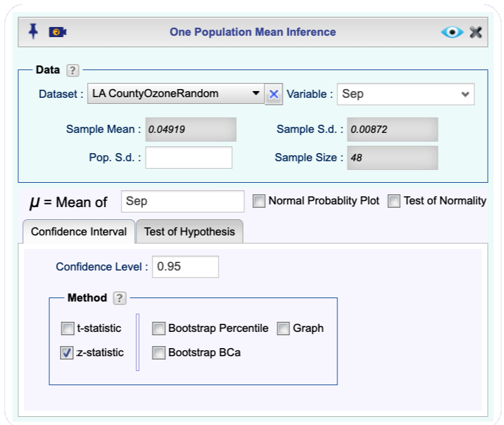
Task: Switch to the Test of Hypothesis tab
Action: pyautogui.click(x=190, y=231)
